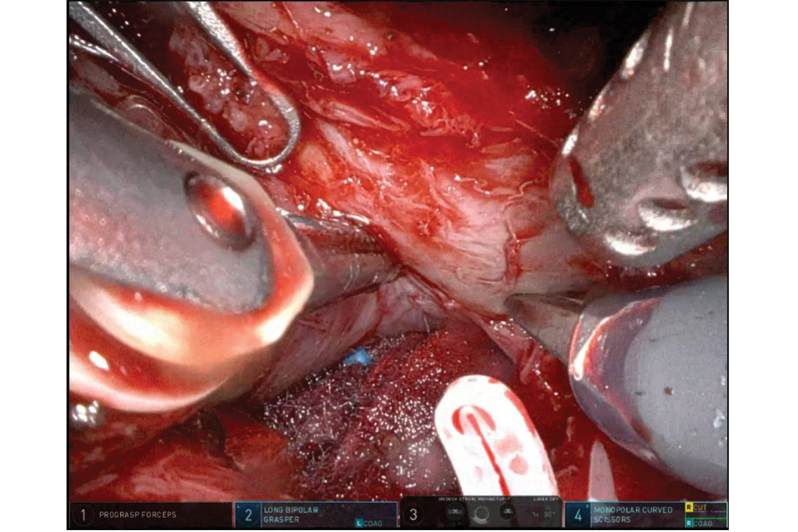Click the 1x zoom level indicator
Image resolution: width=798 pixels, height=532 pixels.
[x=536, y=514]
